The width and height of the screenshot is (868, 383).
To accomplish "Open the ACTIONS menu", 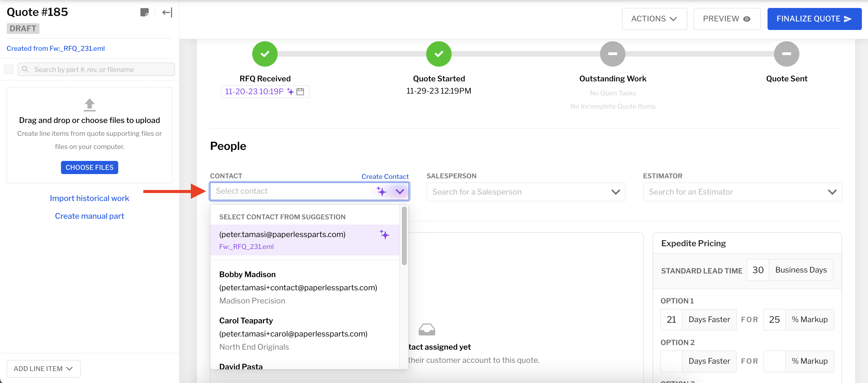I will (654, 19).
